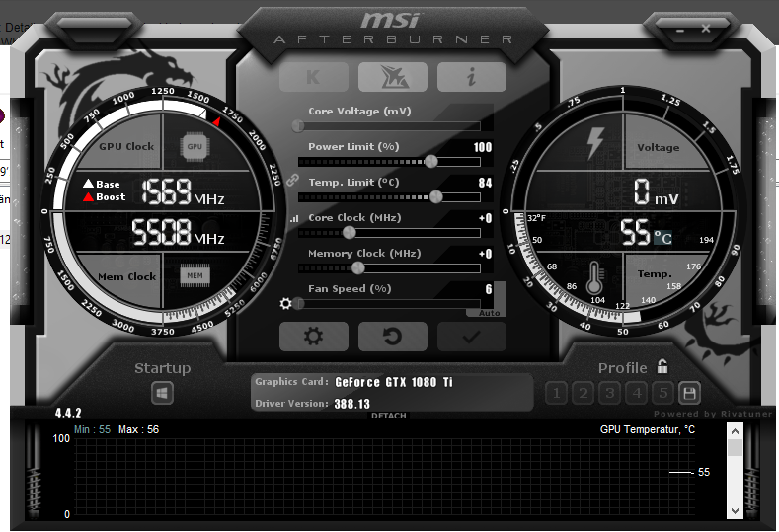Image resolution: width=779 pixels, height=532 pixels.
Task: Toggle the link icon beside Temp. Limit
Action: pyautogui.click(x=292, y=180)
